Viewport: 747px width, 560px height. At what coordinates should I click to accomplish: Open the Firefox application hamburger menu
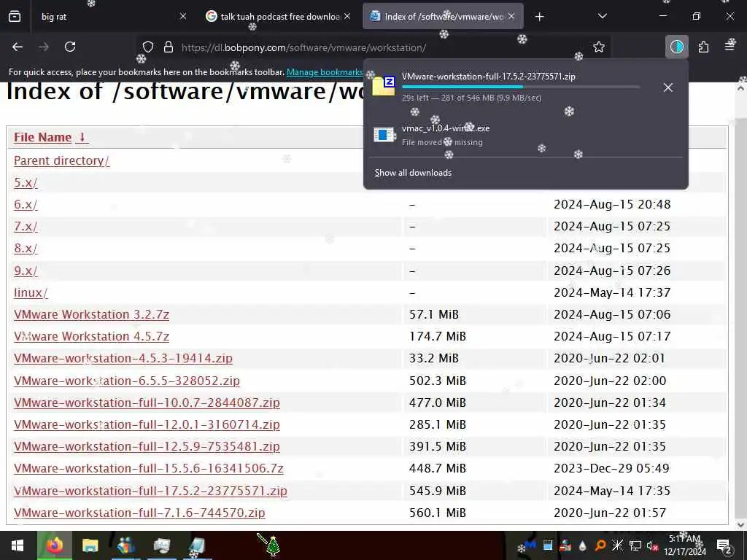tap(729, 46)
